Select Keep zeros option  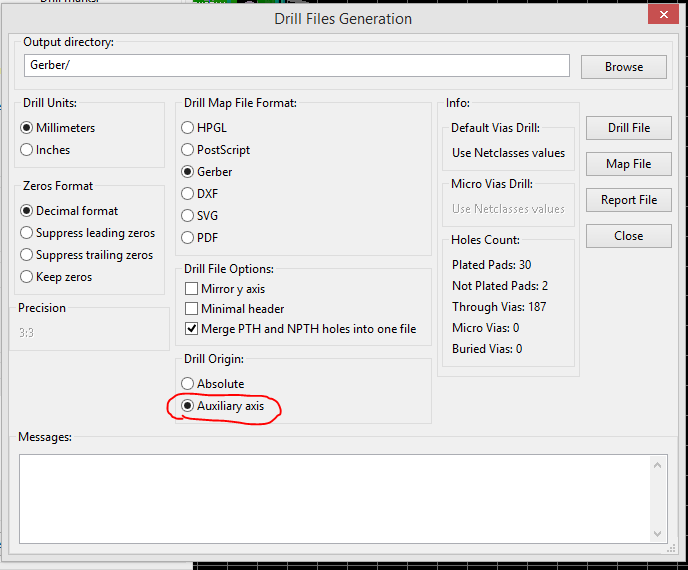coord(56,276)
